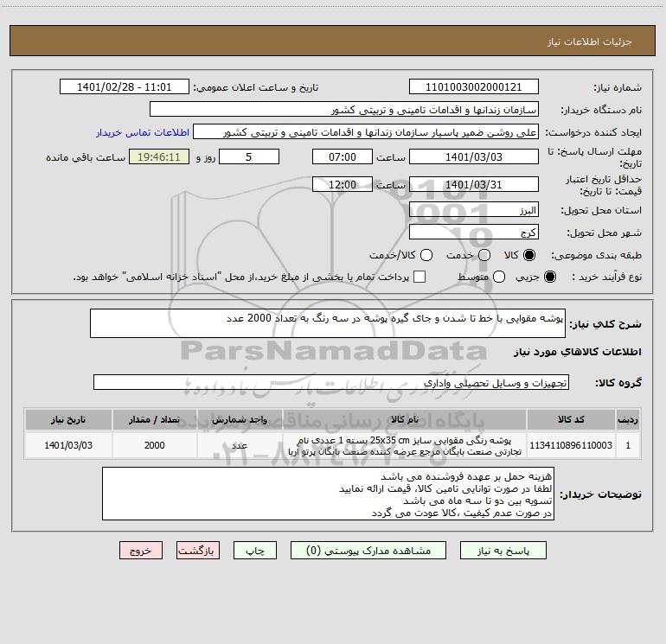Click the response deadline date 1401/03/03 field
The width and height of the screenshot is (666, 644).
[474, 156]
